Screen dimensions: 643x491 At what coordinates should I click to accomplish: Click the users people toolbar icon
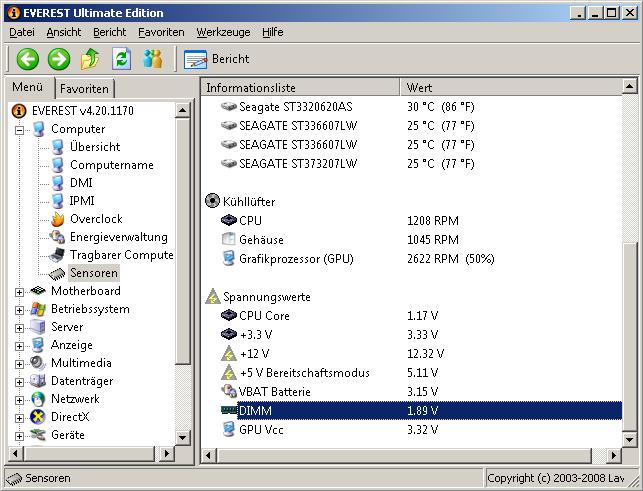[153, 59]
